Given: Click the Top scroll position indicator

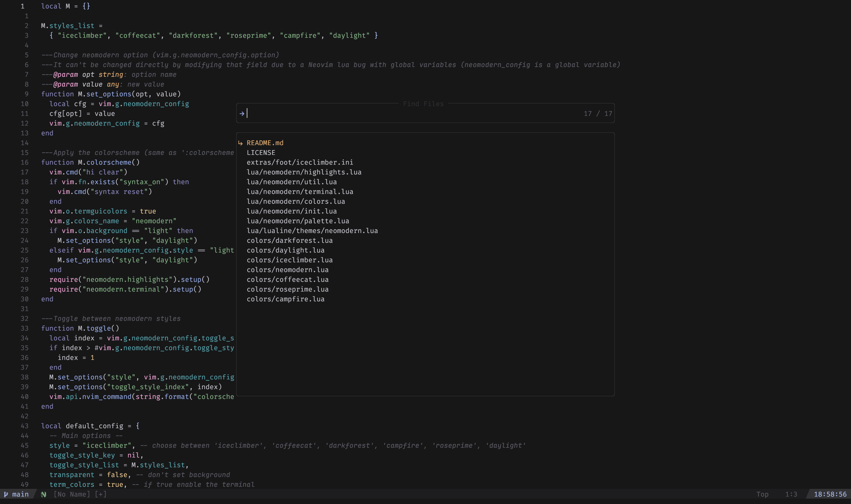Looking at the screenshot, I should [x=762, y=494].
